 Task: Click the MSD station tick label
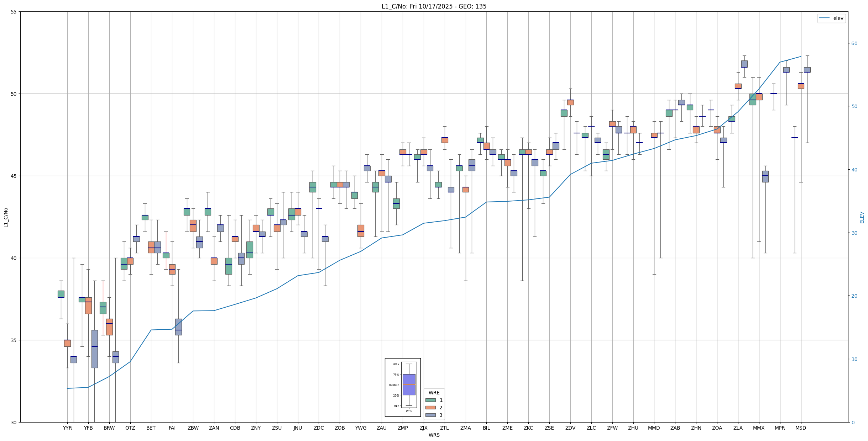tap(801, 428)
